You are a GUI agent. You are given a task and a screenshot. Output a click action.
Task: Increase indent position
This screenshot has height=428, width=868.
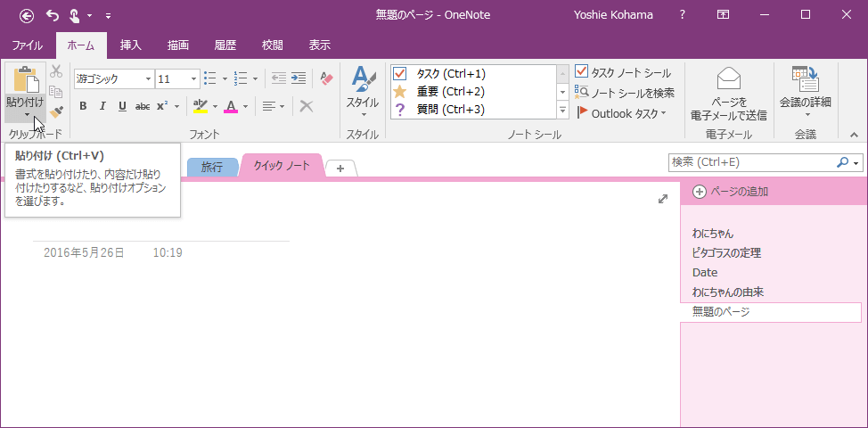[x=299, y=78]
